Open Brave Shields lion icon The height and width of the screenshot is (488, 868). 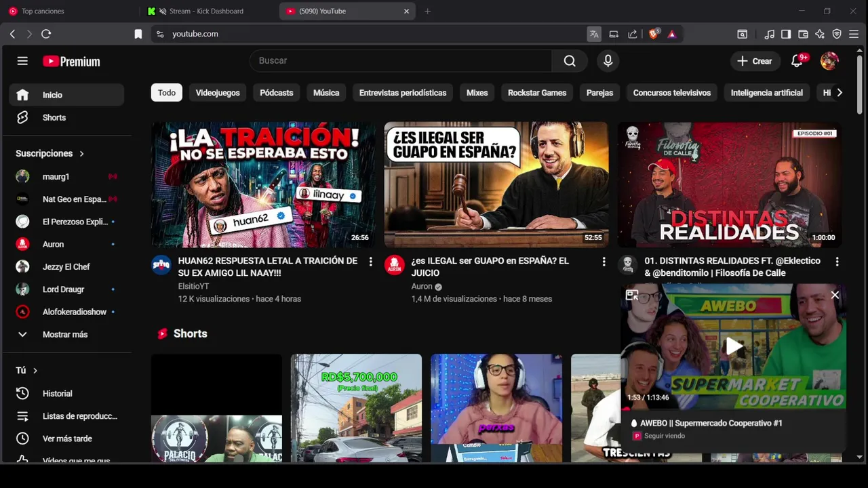(654, 34)
